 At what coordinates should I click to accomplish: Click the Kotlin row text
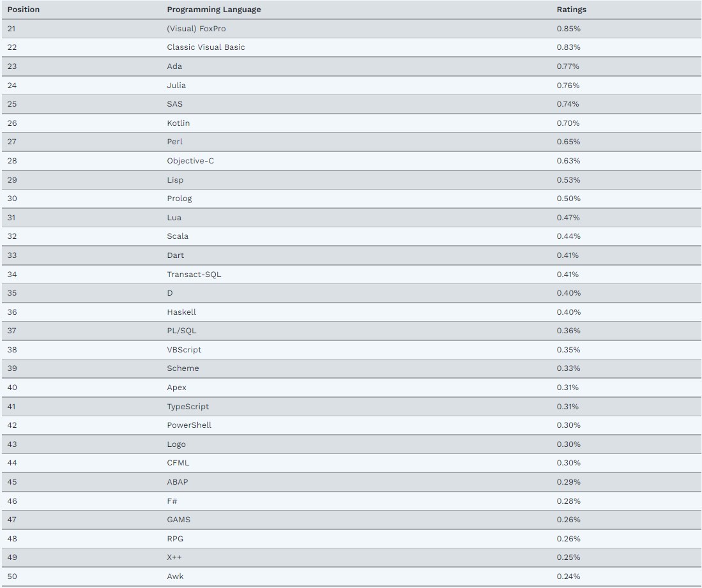[178, 123]
